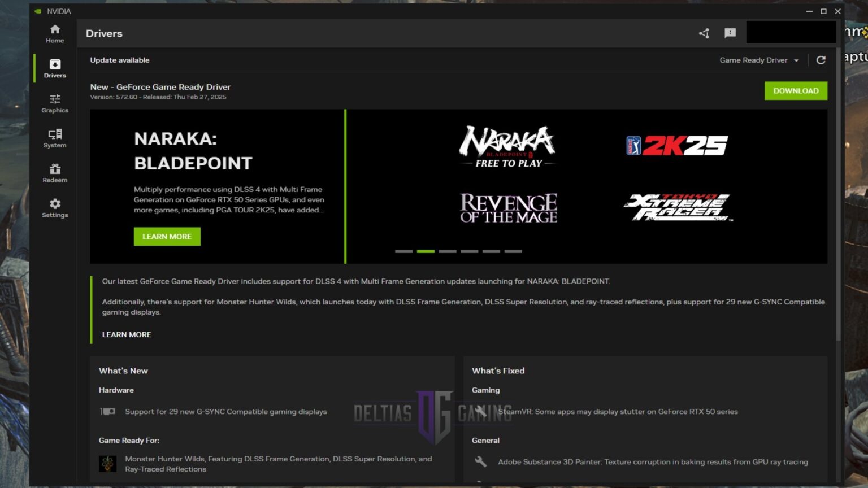Open the Settings gear in sidebar
The image size is (868, 488).
tap(55, 208)
